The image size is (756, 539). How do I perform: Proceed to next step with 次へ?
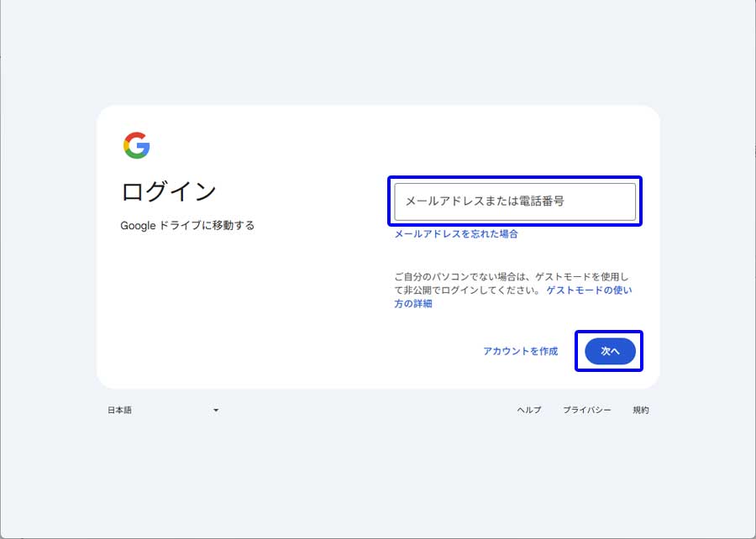tap(609, 351)
